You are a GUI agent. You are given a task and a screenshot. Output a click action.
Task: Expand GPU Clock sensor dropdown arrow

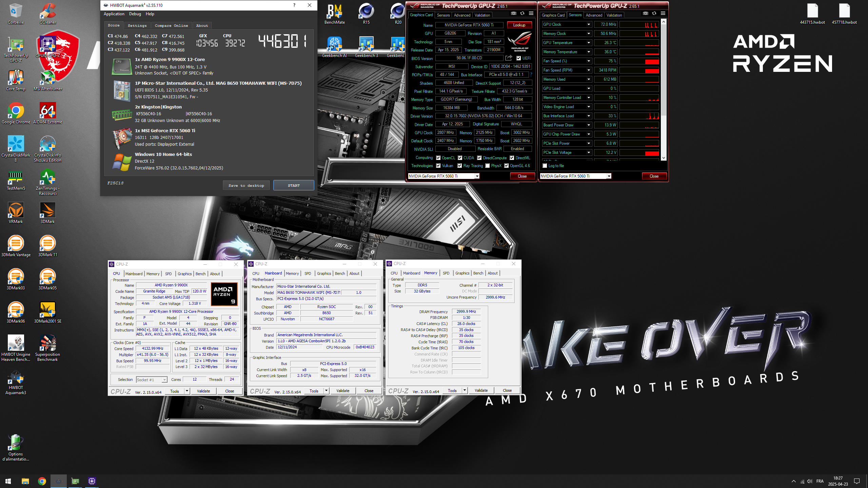click(x=589, y=24)
